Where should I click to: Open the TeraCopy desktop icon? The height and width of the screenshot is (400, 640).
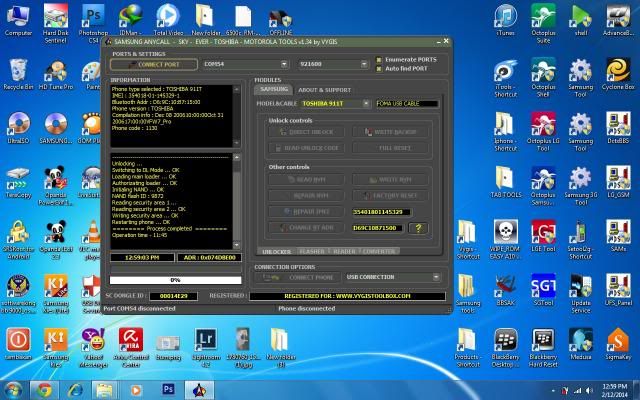tap(18, 182)
